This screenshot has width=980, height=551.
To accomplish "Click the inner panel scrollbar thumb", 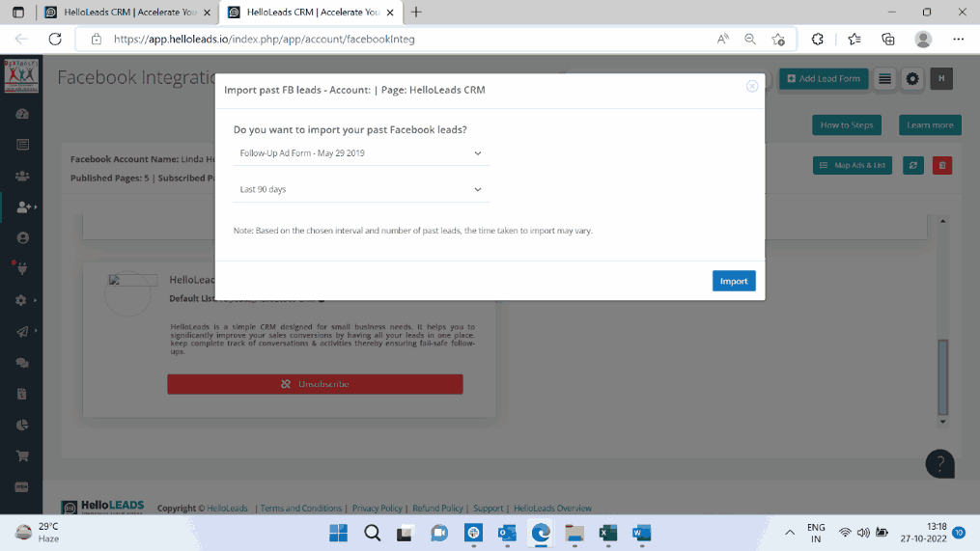I will pyautogui.click(x=943, y=377).
